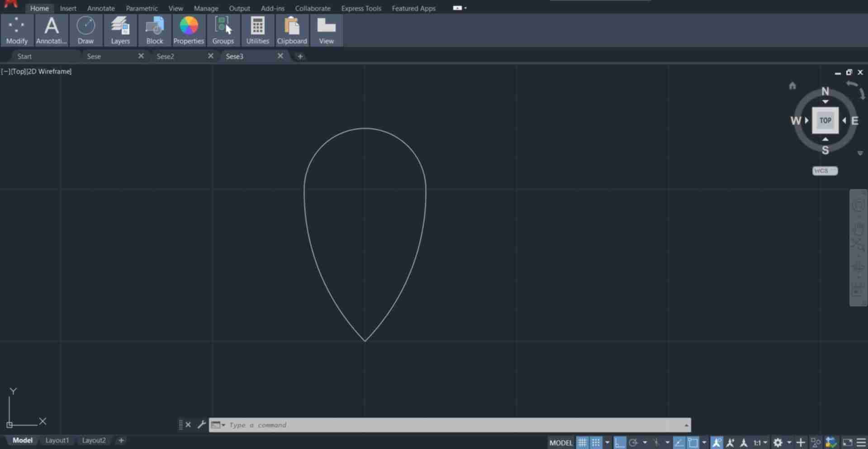Screen dimensions: 868x449
Task: Rotate view to East on compass
Action: pyautogui.click(x=855, y=121)
